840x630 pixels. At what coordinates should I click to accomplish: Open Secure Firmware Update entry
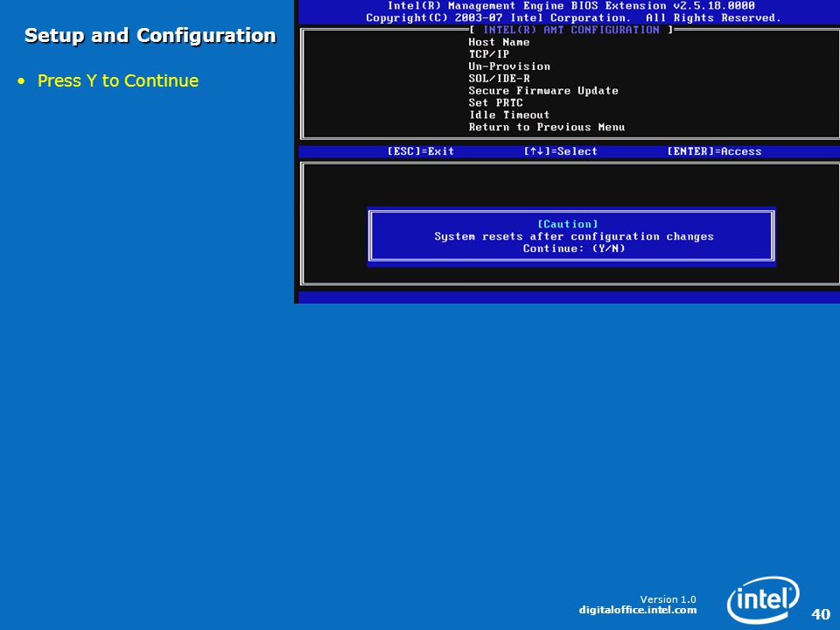[x=543, y=90]
